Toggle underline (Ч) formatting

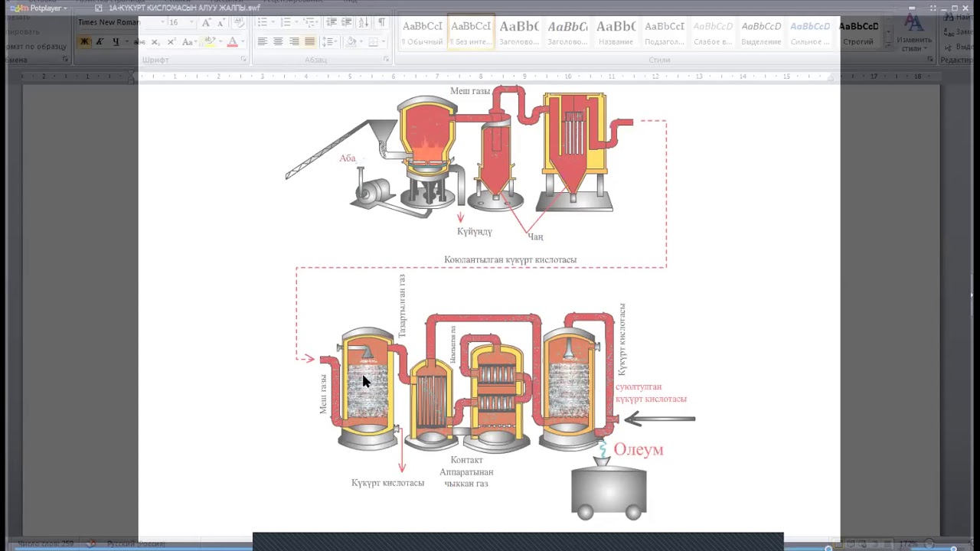[116, 41]
